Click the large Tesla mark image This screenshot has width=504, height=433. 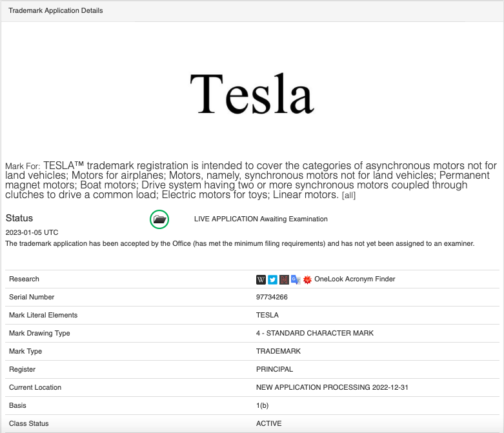[252, 94]
